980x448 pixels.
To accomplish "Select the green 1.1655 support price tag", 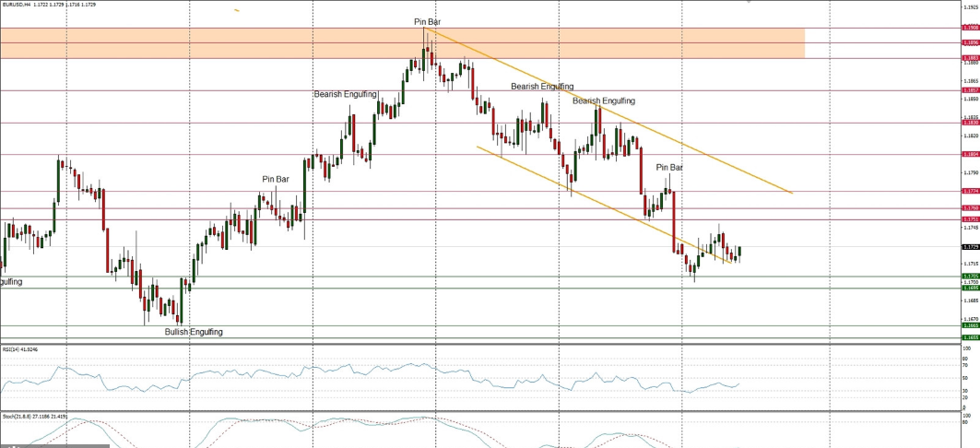I will click(x=970, y=337).
